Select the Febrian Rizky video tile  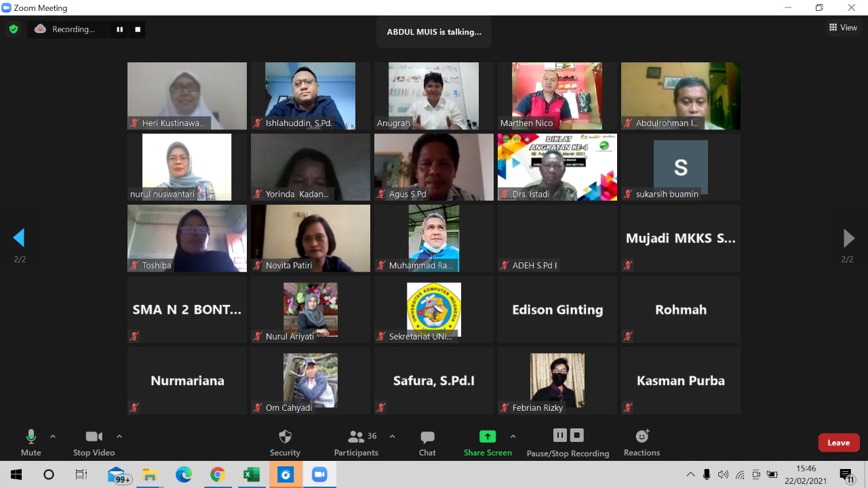tap(557, 380)
